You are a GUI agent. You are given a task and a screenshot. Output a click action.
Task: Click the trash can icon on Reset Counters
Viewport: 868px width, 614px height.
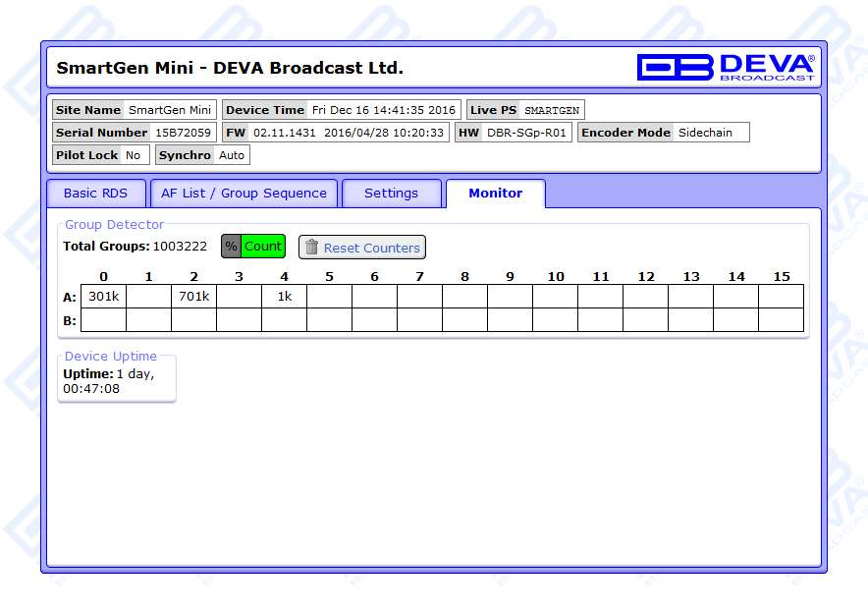311,248
